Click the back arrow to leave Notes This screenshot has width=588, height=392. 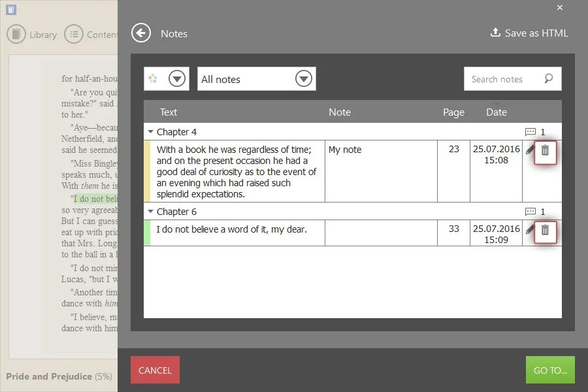click(x=141, y=33)
